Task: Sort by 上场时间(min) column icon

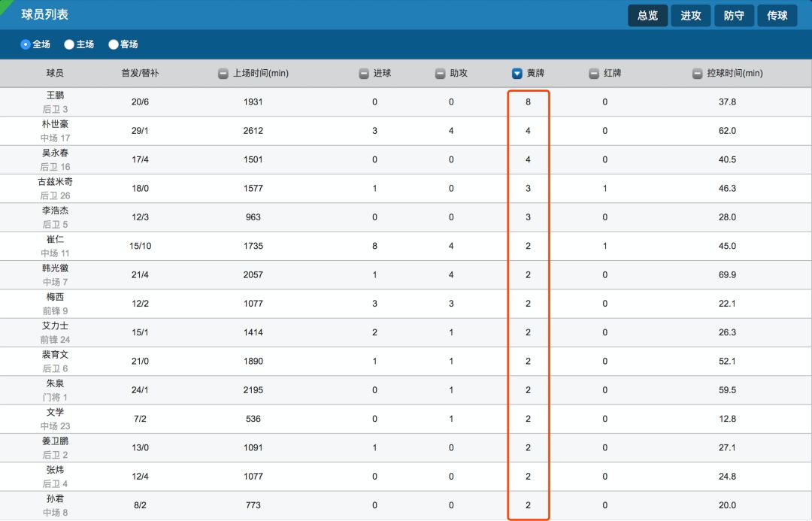Action: (x=223, y=74)
